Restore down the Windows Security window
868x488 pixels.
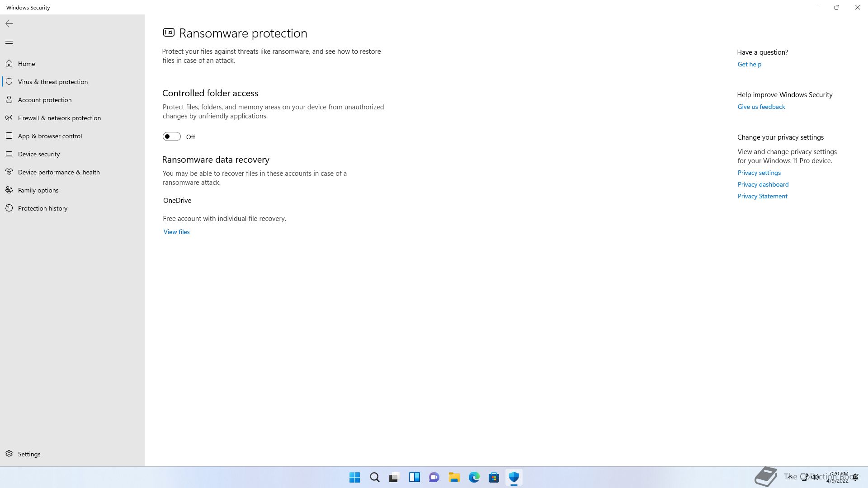(x=837, y=7)
